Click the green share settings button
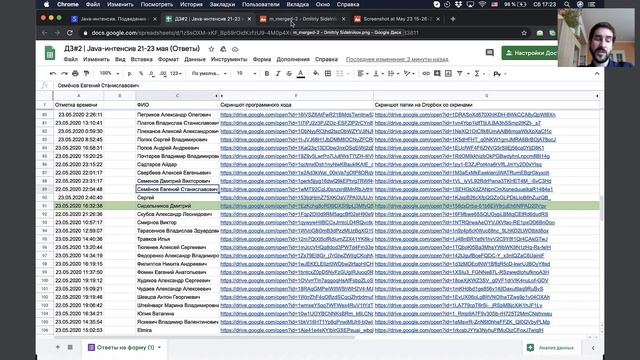640x360 pixels. click(x=530, y=53)
